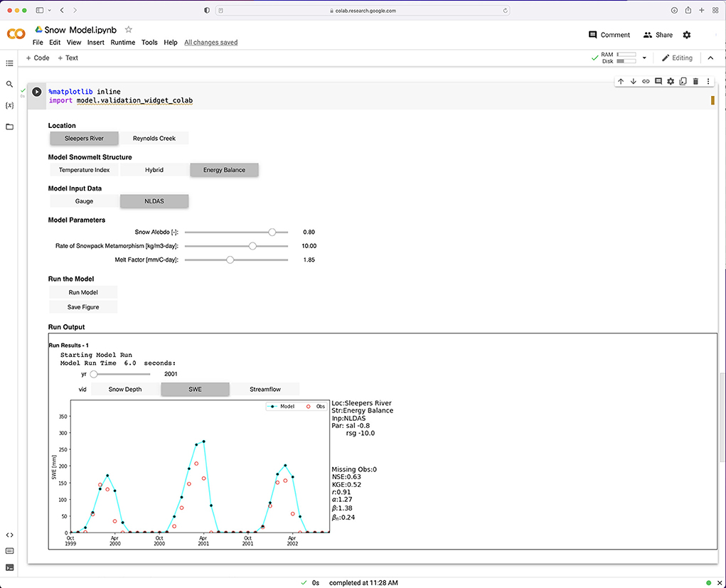
Task: Delete cell trash icon
Action: [x=695, y=81]
